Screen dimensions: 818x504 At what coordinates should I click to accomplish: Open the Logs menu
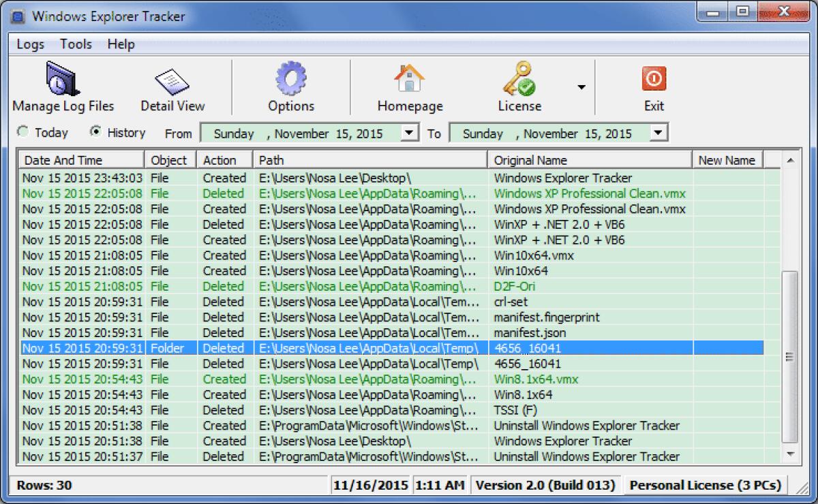(x=29, y=44)
